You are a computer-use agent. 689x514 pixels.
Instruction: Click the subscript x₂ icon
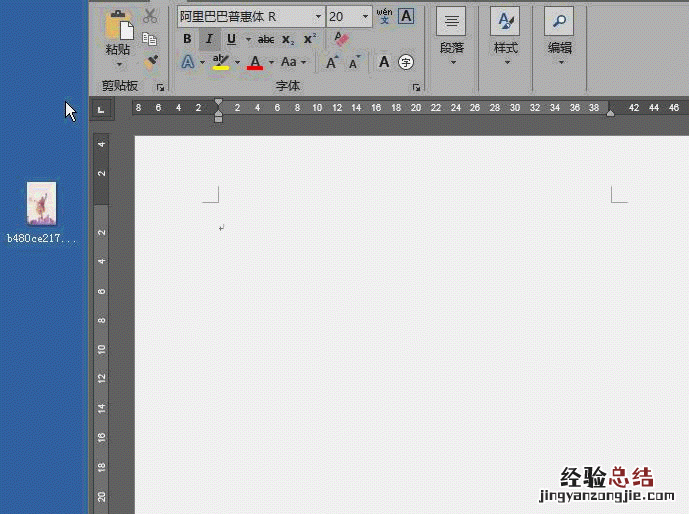point(288,39)
